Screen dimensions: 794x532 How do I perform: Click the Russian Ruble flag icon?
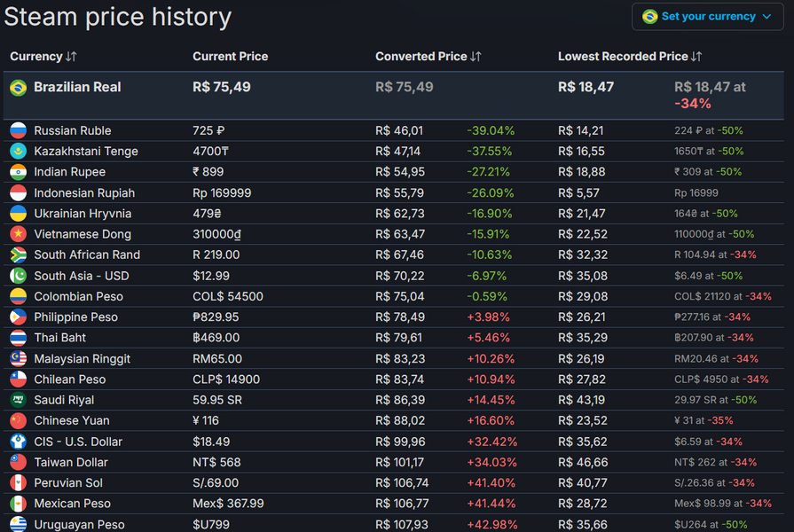18,130
